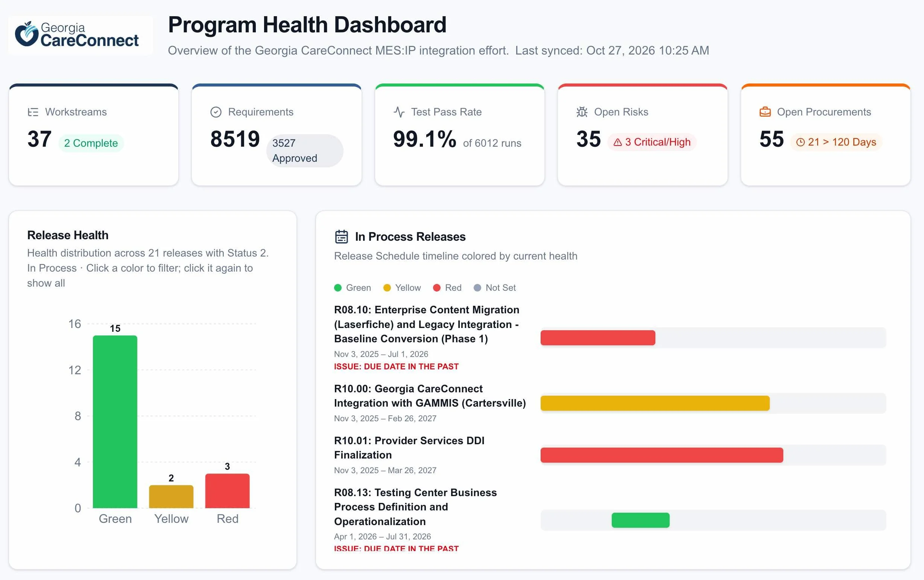Open the 3527 Approved requirements badge

pyautogui.click(x=304, y=151)
